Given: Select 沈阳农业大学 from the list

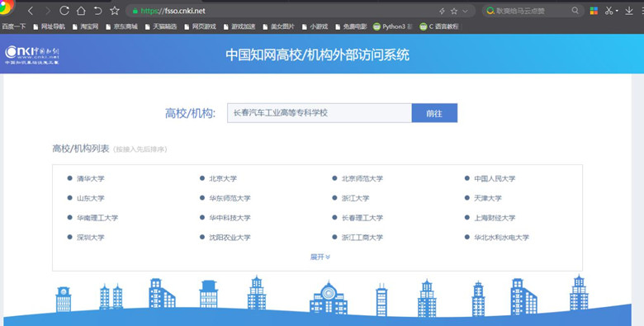Looking at the screenshot, I should click(x=230, y=238).
